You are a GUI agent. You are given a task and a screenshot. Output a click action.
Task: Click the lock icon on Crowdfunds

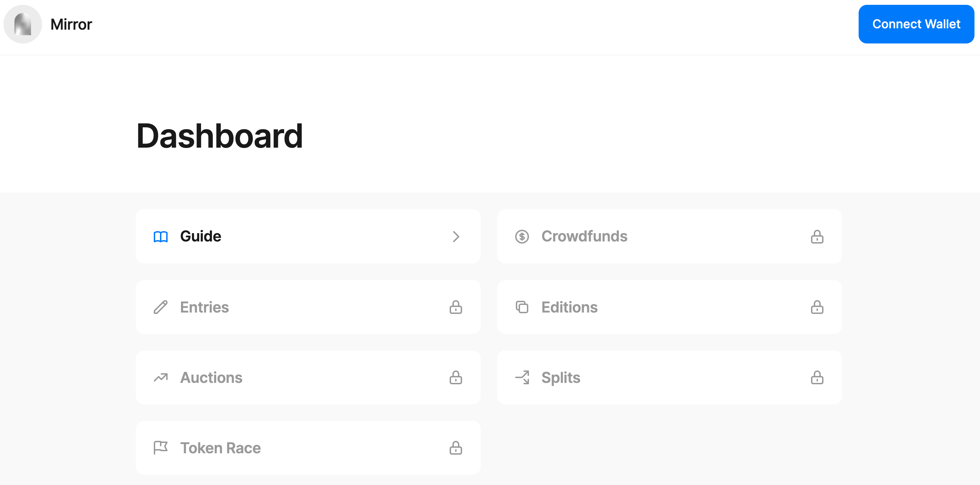click(817, 236)
